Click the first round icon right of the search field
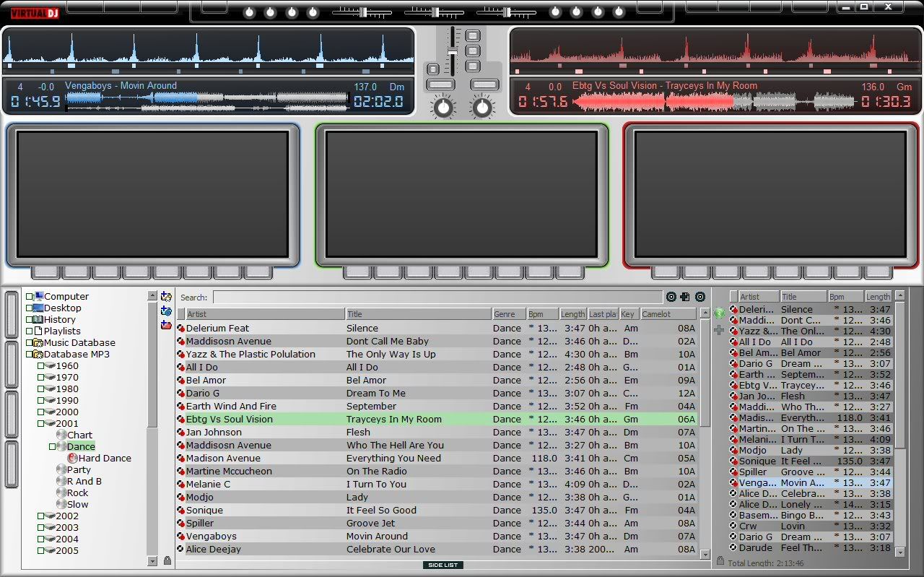The height and width of the screenshot is (577, 924). [x=671, y=297]
